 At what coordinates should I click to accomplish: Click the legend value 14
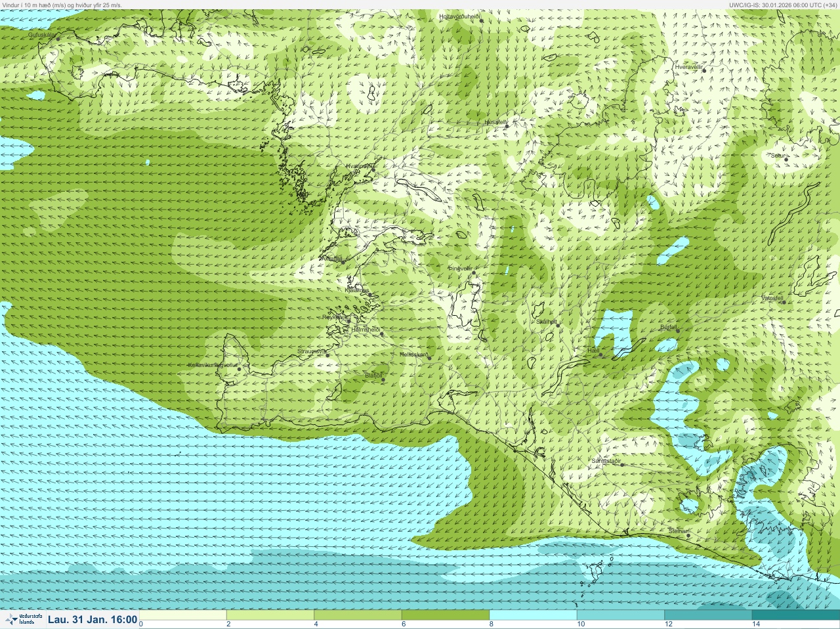tap(756, 624)
